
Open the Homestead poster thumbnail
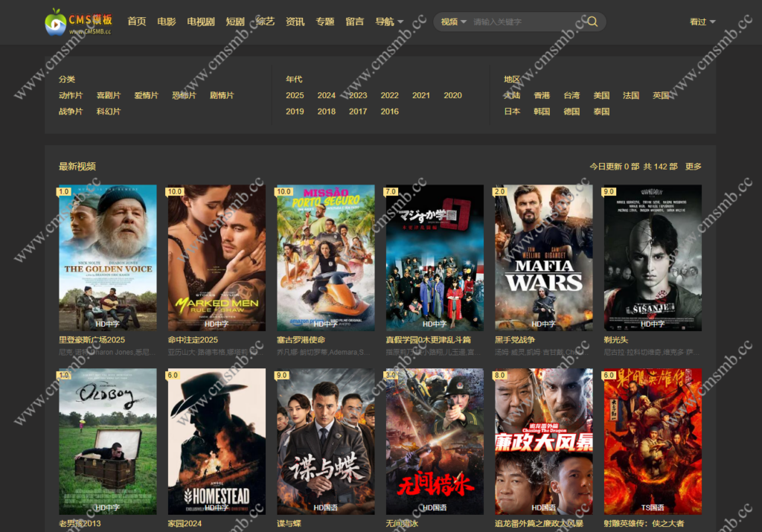[217, 442]
